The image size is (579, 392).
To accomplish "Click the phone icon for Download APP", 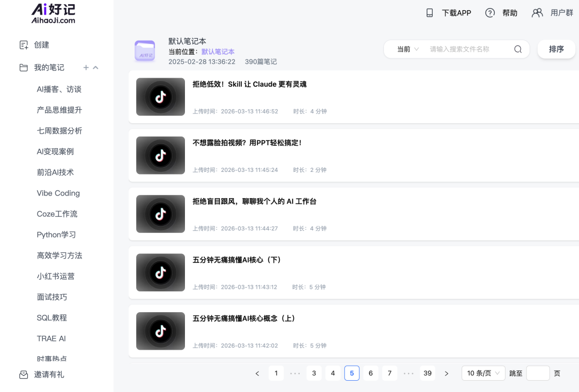I will pyautogui.click(x=429, y=13).
